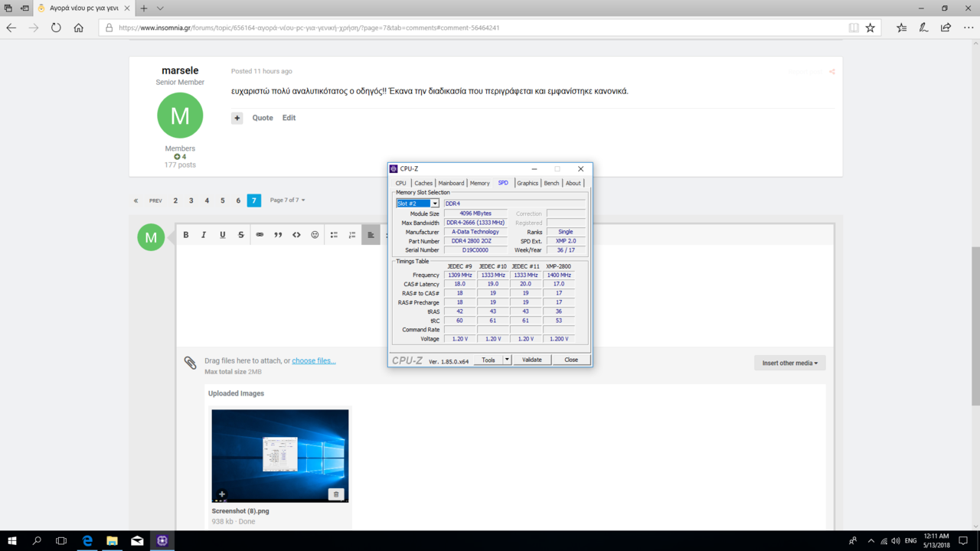The width and height of the screenshot is (980, 551).
Task: Open Task View from the taskbar
Action: (61, 541)
